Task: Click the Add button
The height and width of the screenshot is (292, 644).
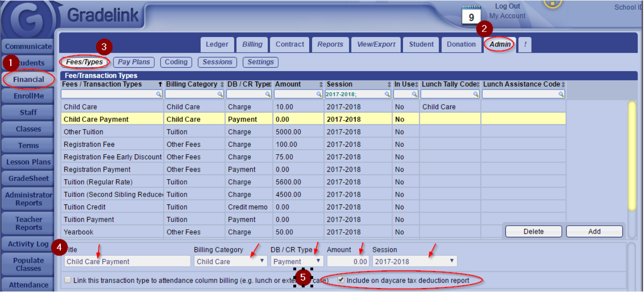Action: click(x=594, y=231)
